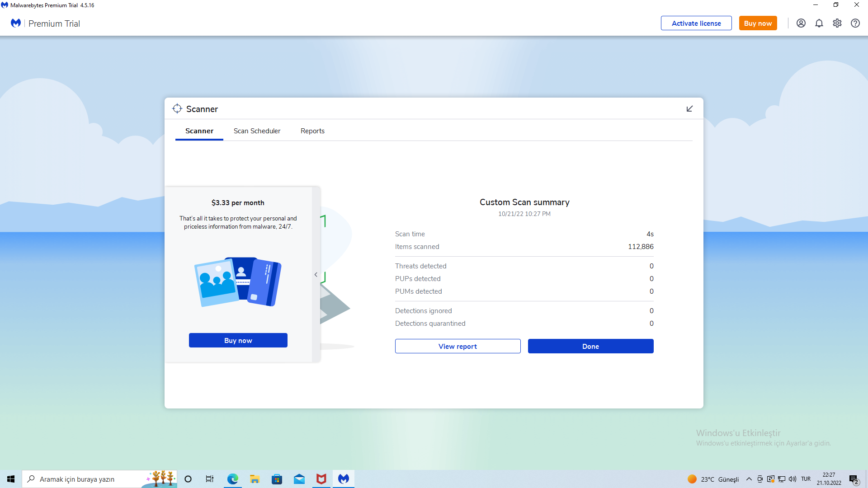Open Mail app from taskbar
Image resolution: width=868 pixels, height=488 pixels.
coord(299,479)
